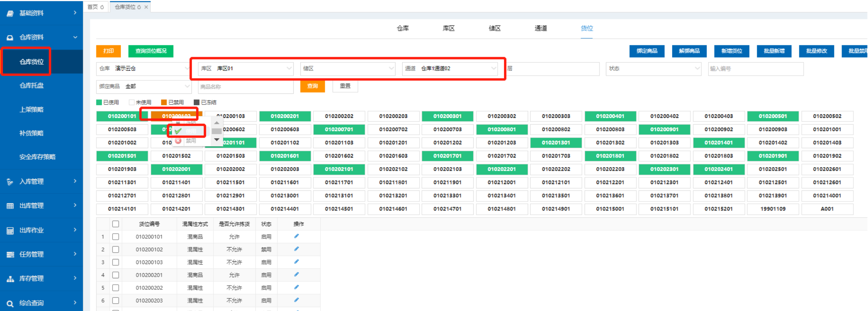Click the 新增货位 button
Image resolution: width=868 pixels, height=311 pixels.
[732, 51]
